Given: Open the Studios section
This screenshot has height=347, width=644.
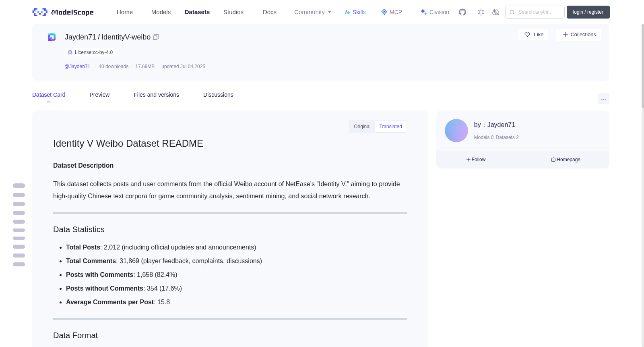Looking at the screenshot, I should (x=233, y=12).
